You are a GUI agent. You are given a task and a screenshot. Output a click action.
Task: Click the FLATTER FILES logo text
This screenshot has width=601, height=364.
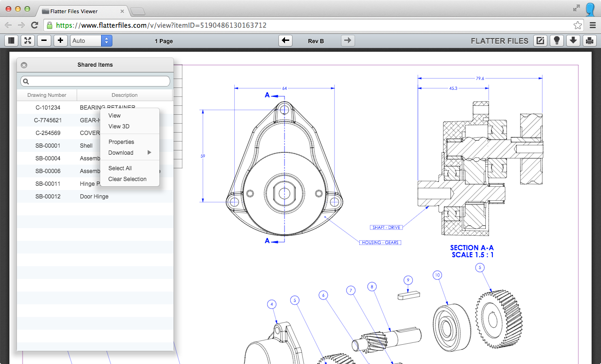499,41
